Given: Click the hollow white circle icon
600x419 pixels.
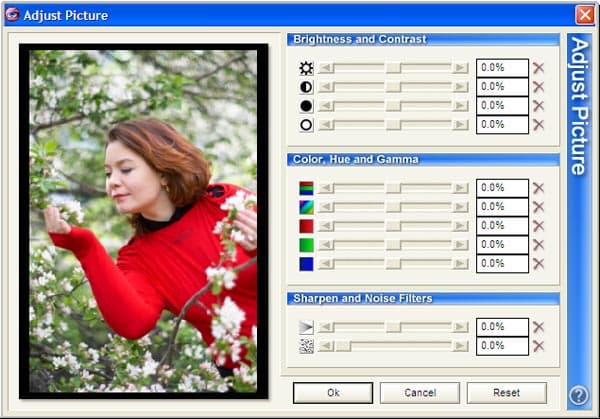Looking at the screenshot, I should tap(306, 125).
